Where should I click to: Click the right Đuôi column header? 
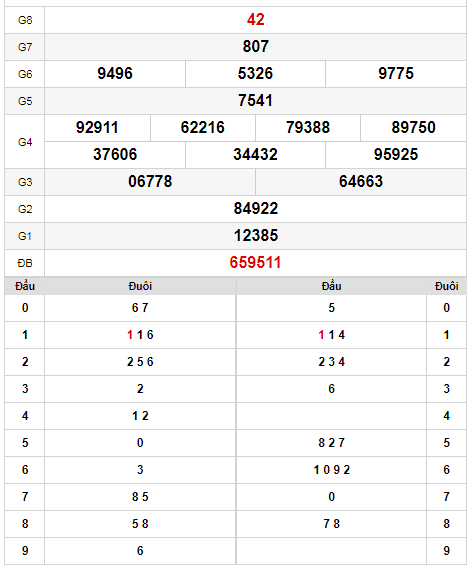coord(446,286)
